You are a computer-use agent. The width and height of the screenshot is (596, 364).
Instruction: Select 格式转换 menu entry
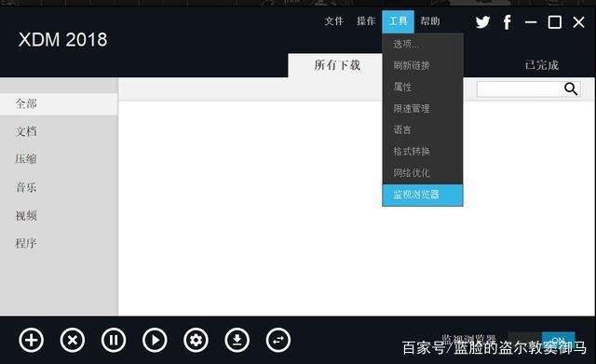[422, 152]
